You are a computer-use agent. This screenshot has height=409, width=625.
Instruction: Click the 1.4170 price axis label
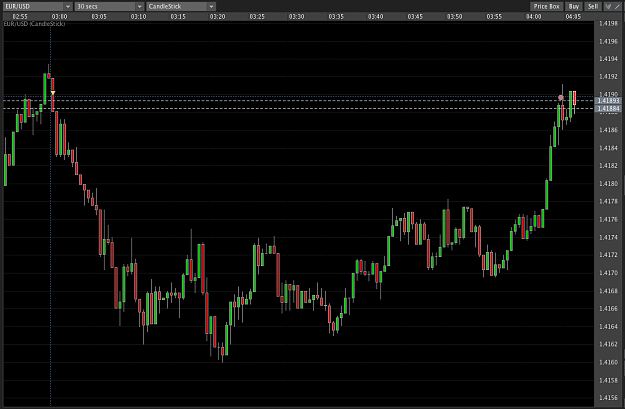[x=608, y=273]
